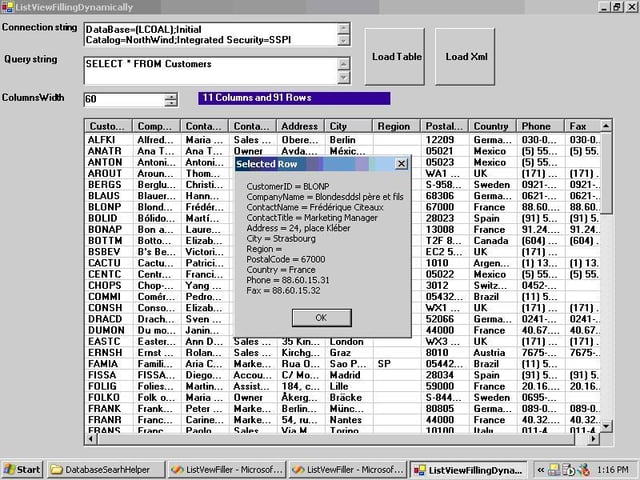This screenshot has height=480, width=640.
Task: Click the Postal... column header
Action: click(444, 126)
